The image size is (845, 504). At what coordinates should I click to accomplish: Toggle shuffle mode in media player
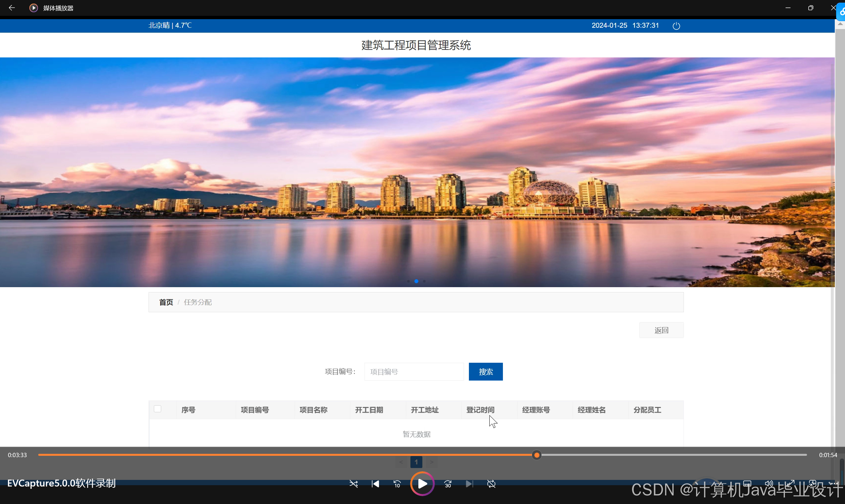click(x=353, y=484)
